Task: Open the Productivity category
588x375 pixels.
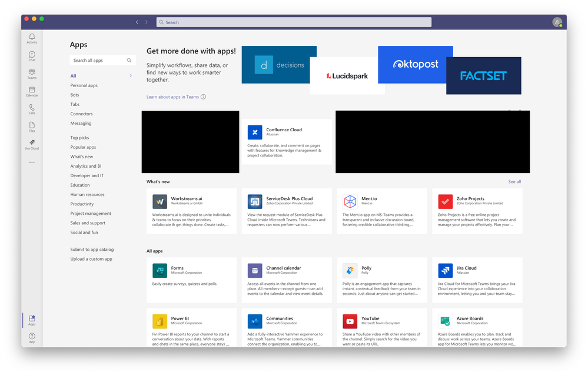Action: pos(82,204)
